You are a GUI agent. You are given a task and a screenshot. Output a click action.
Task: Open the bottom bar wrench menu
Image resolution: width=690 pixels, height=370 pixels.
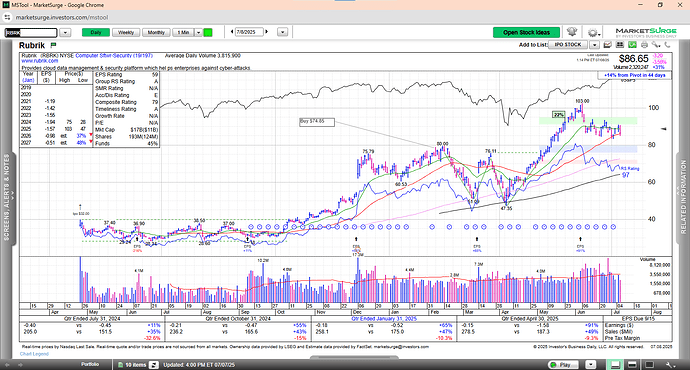(x=670, y=365)
